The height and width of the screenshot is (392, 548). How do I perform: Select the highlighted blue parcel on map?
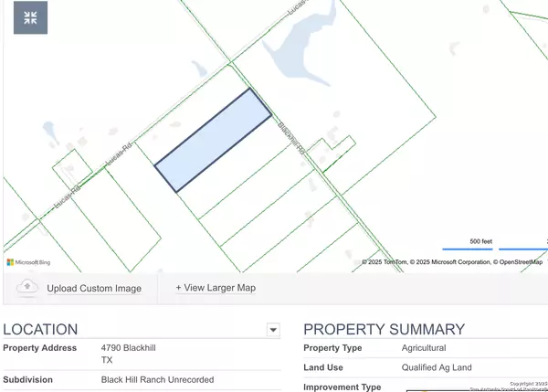point(213,141)
